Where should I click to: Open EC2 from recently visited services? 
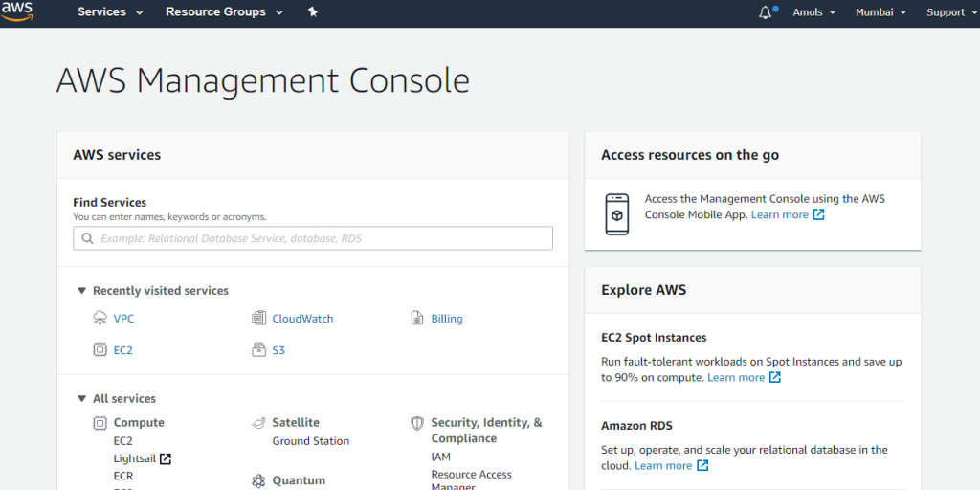pos(123,350)
